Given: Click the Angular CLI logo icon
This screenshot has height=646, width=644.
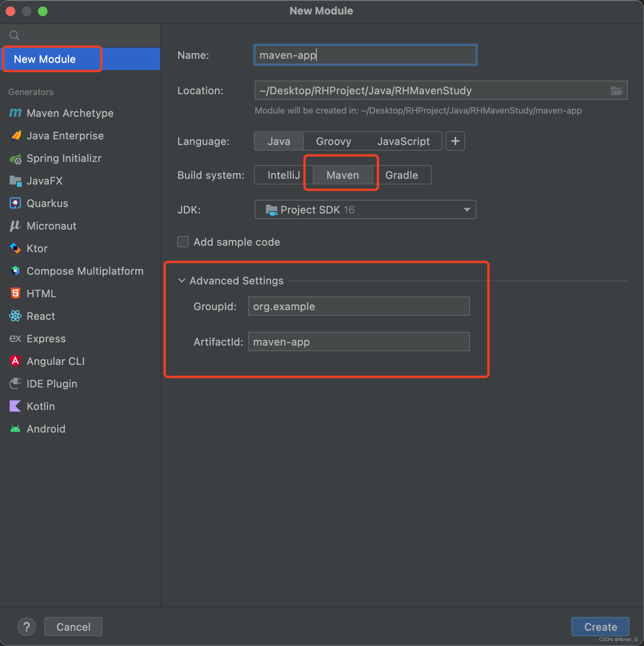Looking at the screenshot, I should [x=15, y=361].
